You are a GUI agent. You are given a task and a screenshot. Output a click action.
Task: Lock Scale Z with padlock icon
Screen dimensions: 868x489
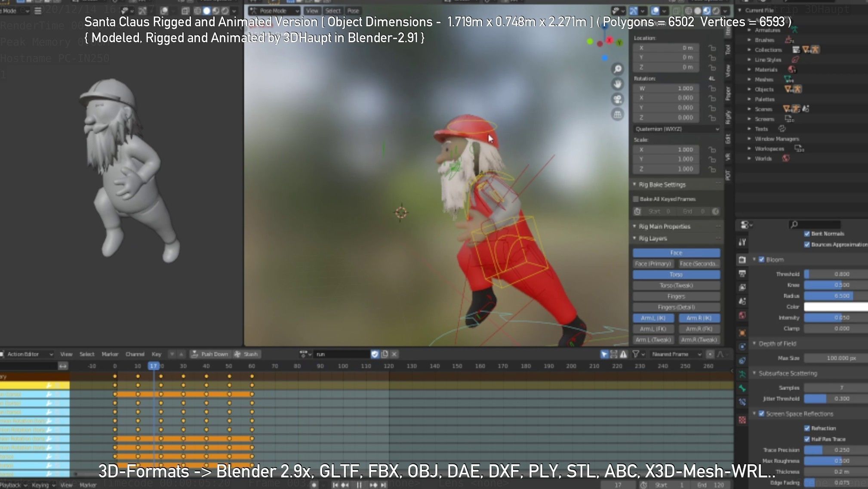click(x=712, y=169)
